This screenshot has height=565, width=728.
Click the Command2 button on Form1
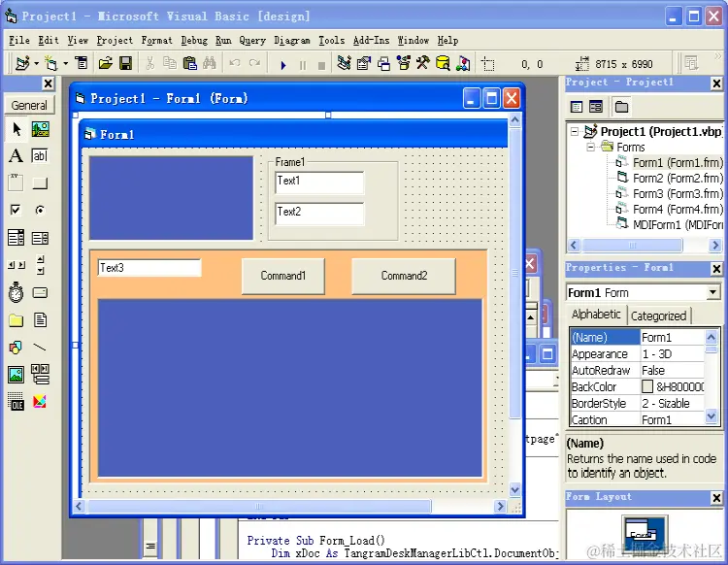(x=404, y=276)
